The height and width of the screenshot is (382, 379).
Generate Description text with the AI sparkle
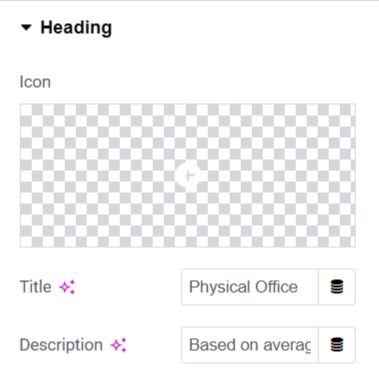(118, 345)
